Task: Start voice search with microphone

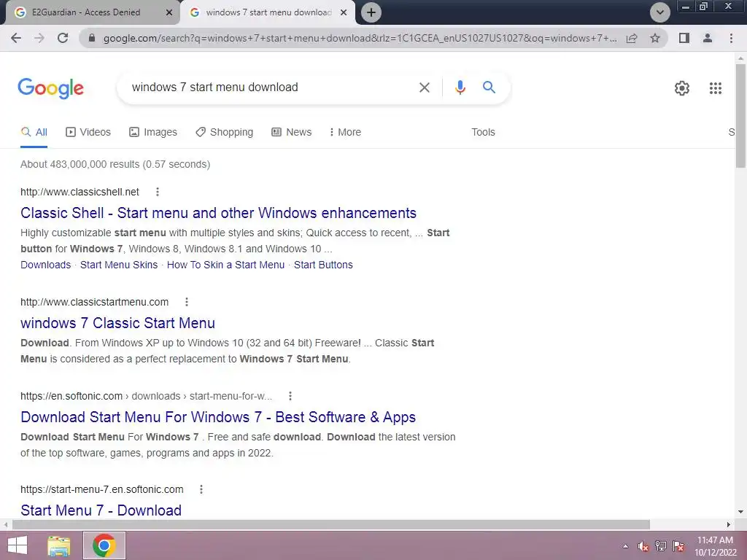Action: (x=460, y=87)
